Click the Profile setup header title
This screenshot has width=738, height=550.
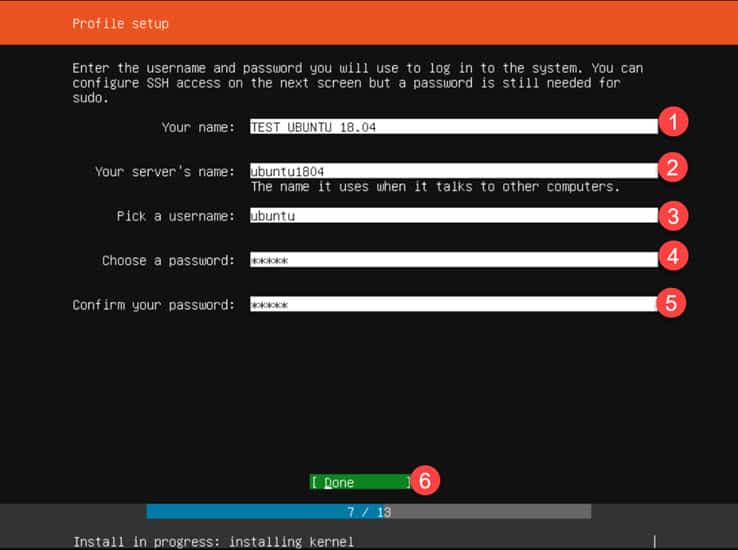point(120,24)
